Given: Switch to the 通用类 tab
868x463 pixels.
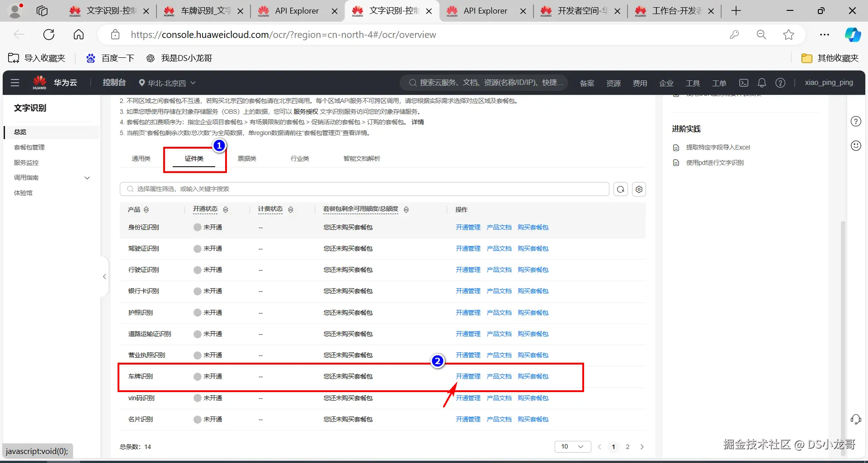Looking at the screenshot, I should [x=141, y=159].
